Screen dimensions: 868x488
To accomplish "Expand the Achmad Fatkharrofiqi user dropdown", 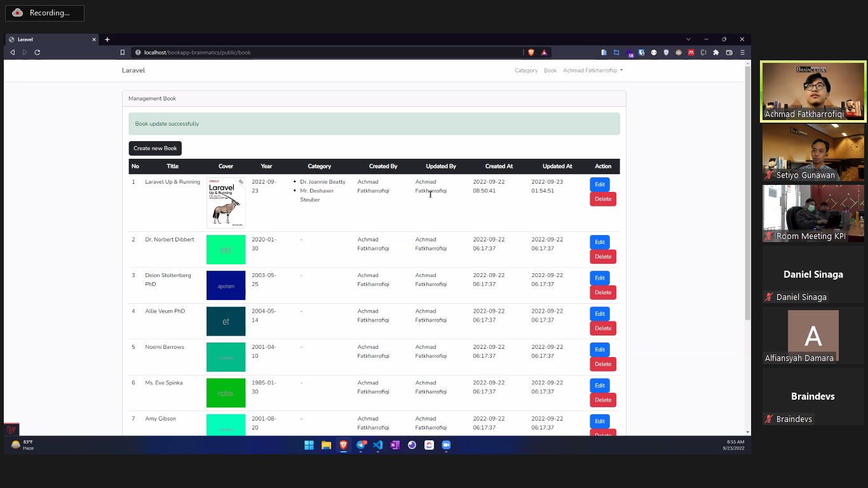I will pyautogui.click(x=592, y=71).
